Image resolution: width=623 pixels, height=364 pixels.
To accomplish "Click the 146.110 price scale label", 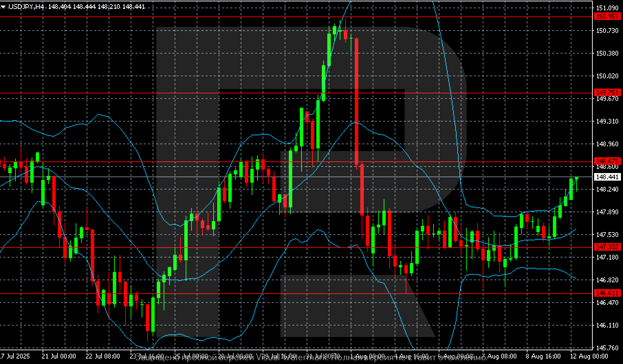I will (607, 325).
